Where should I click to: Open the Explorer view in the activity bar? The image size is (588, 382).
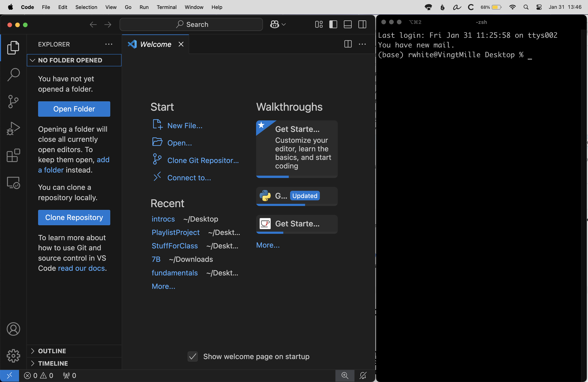click(13, 47)
